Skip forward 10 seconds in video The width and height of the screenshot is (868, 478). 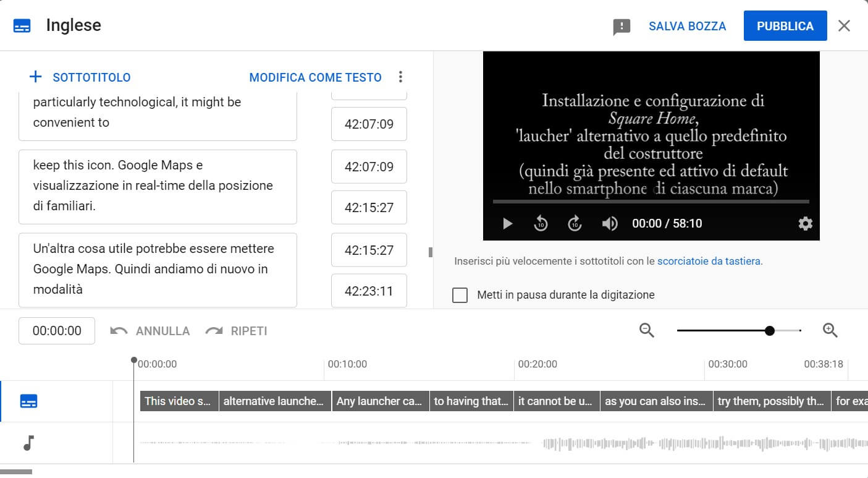(575, 223)
